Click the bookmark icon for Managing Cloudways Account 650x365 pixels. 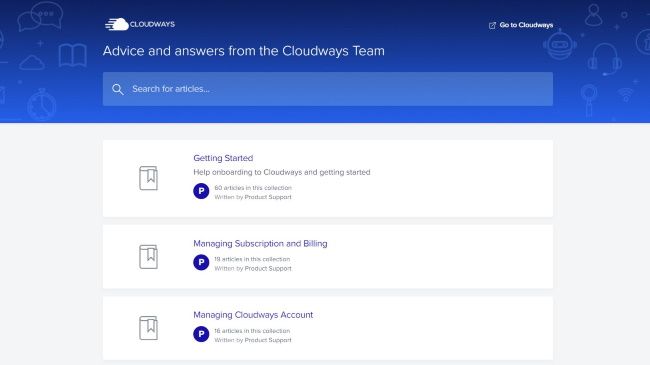(148, 328)
